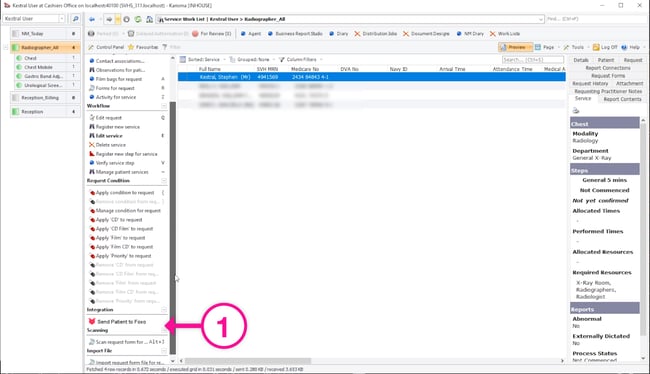The height and width of the screenshot is (374, 650).
Task: Click Register new service
Action: pos(118,127)
